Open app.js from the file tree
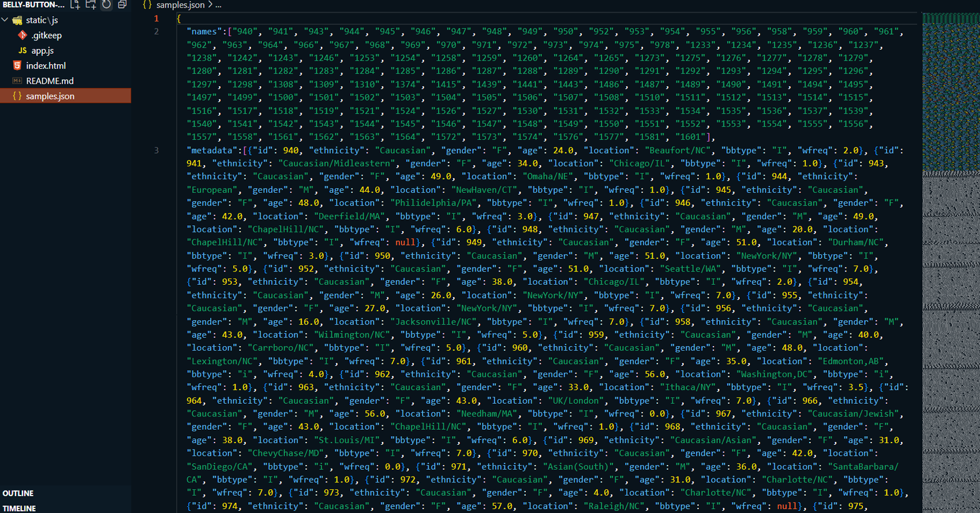 42,51
